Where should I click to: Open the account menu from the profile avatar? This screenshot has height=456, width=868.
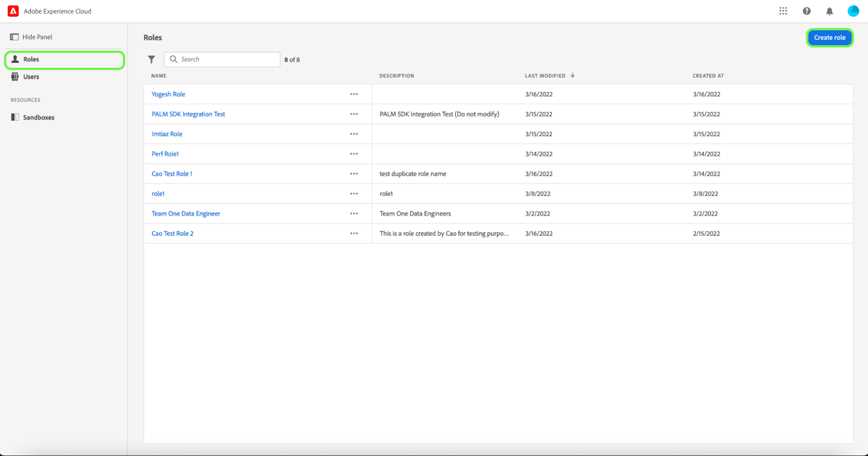(x=853, y=10)
